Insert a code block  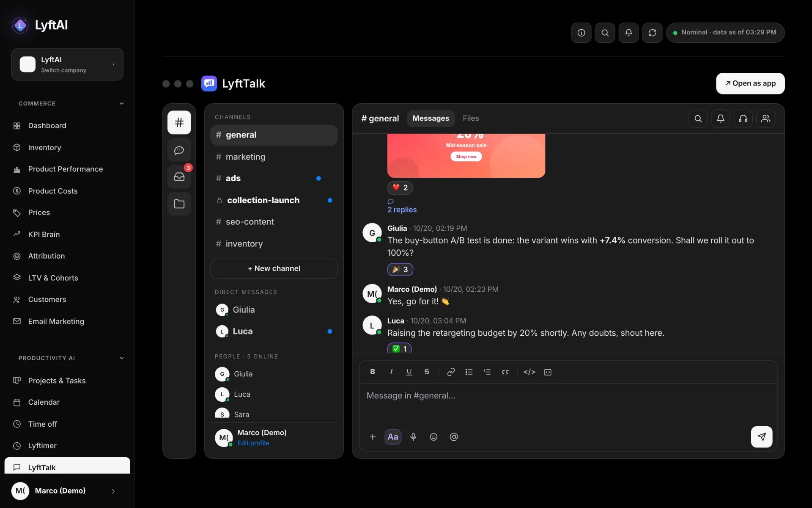click(x=548, y=372)
